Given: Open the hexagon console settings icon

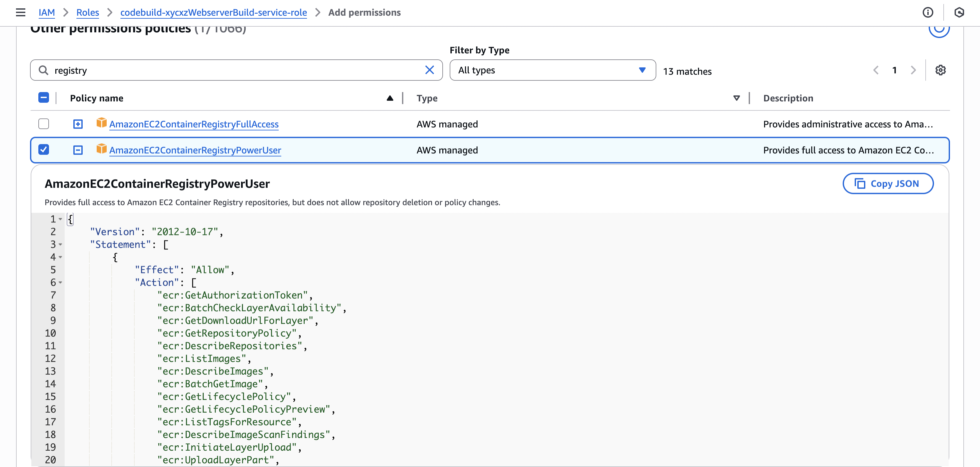Looking at the screenshot, I should point(959,12).
